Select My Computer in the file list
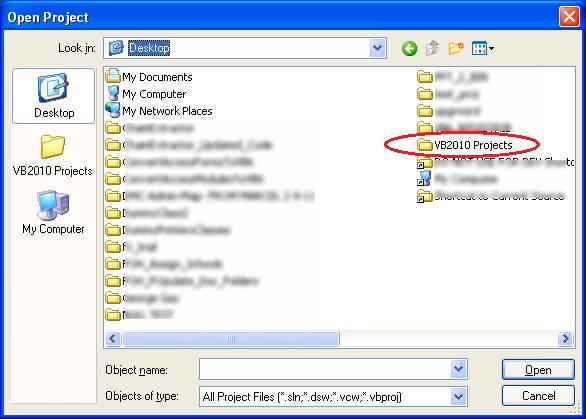 tap(146, 94)
